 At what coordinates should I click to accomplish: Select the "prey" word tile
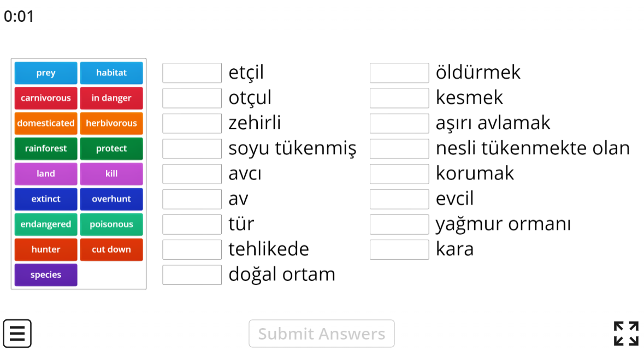click(46, 73)
